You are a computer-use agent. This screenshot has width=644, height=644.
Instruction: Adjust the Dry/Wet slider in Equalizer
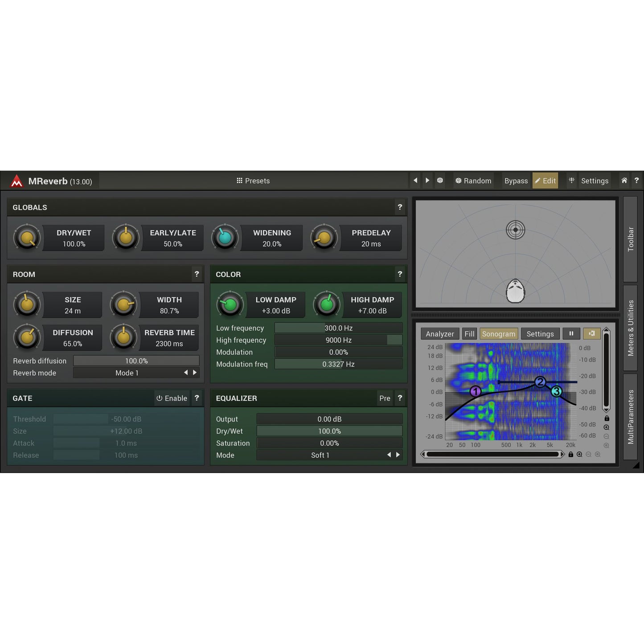(x=330, y=431)
